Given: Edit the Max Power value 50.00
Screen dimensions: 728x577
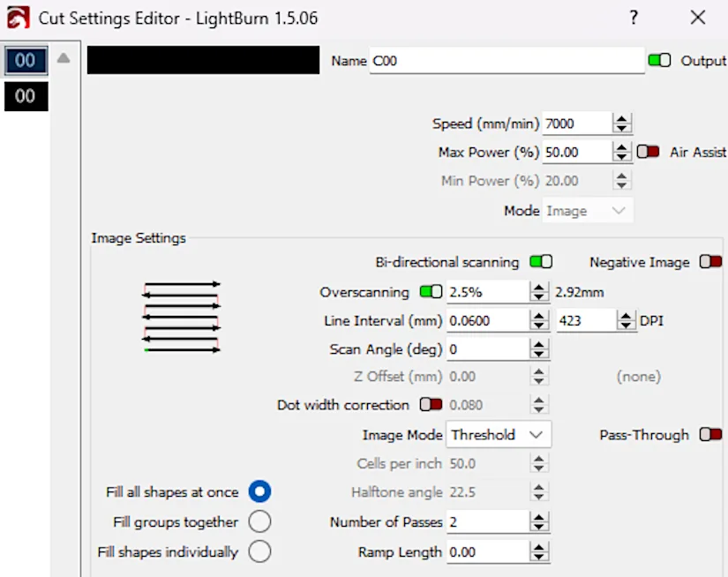Looking at the screenshot, I should point(576,153).
